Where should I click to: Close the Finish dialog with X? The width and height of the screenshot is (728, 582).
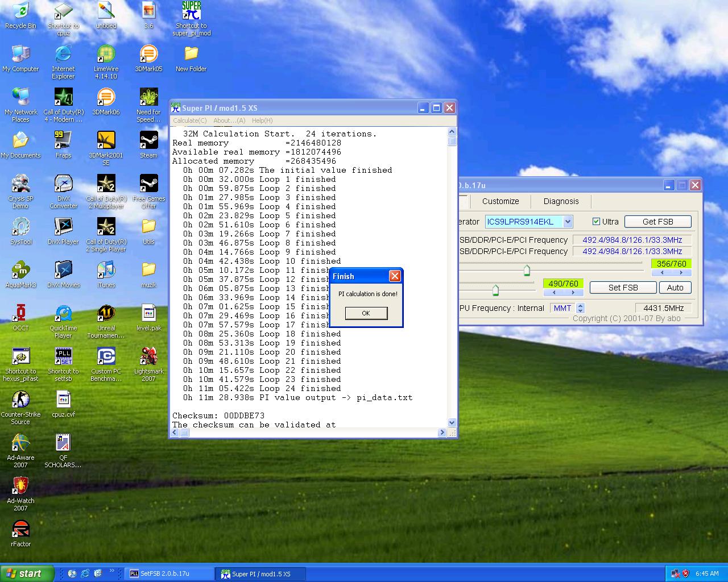[395, 276]
